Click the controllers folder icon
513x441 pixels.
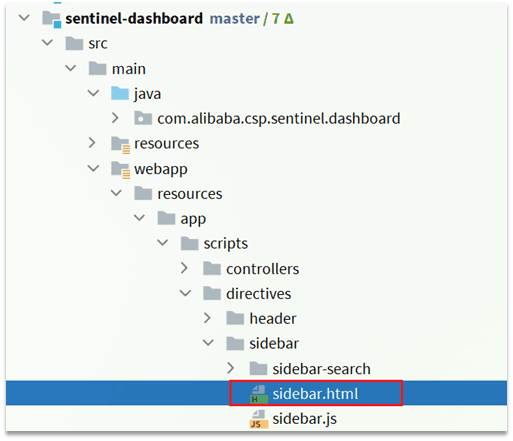click(x=212, y=269)
